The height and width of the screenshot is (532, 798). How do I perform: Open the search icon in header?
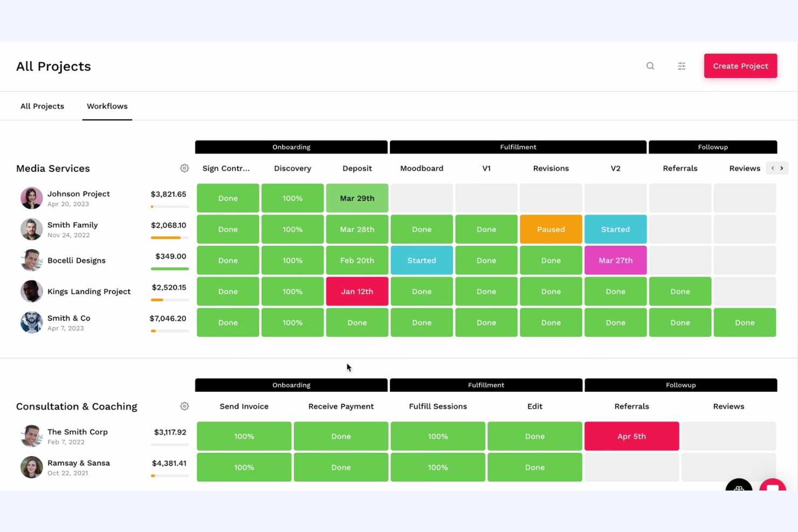650,66
